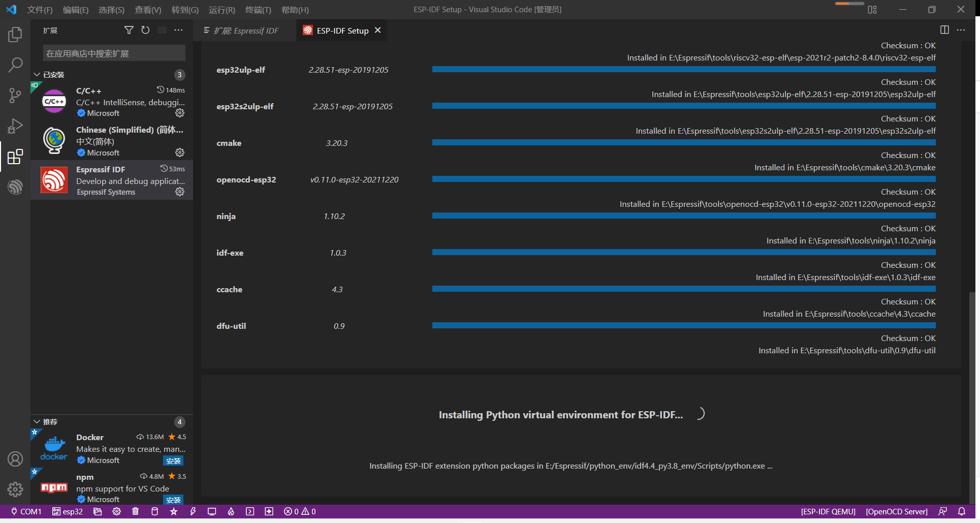Image resolution: width=980 pixels, height=523 pixels.
Task: Open ESP-IDF SDK configuration editor (menuconfig) icon
Action: pos(116,512)
